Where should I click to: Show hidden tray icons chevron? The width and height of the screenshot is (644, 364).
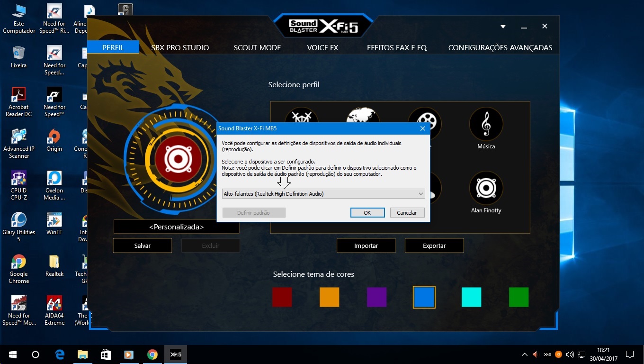[x=524, y=355]
